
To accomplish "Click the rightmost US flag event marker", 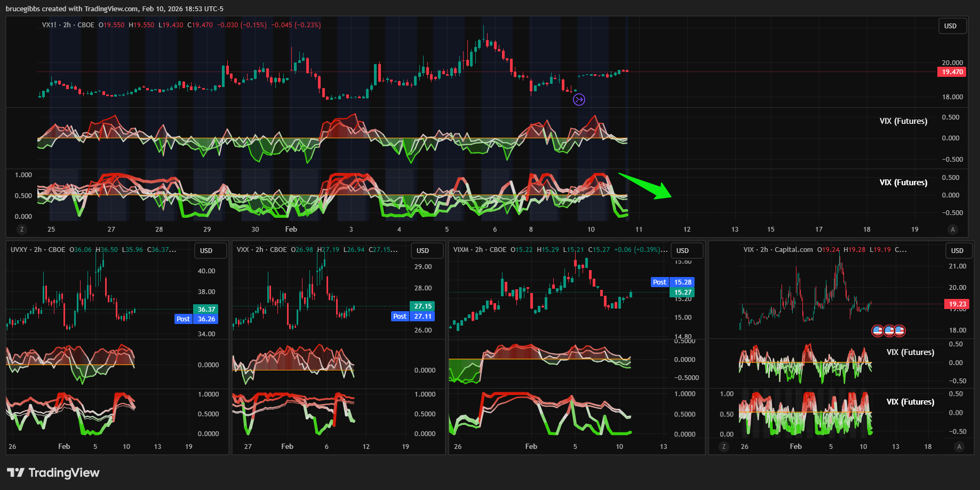I will click(899, 331).
